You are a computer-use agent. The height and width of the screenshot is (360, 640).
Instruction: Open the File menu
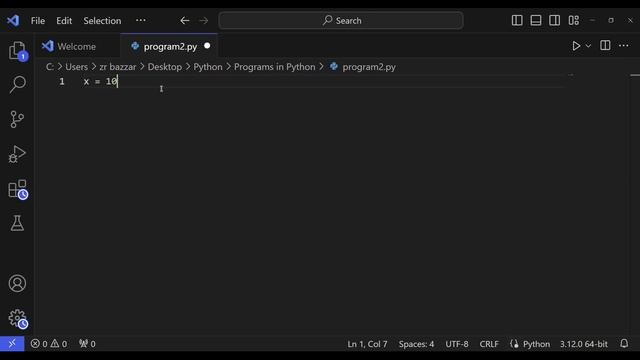38,20
